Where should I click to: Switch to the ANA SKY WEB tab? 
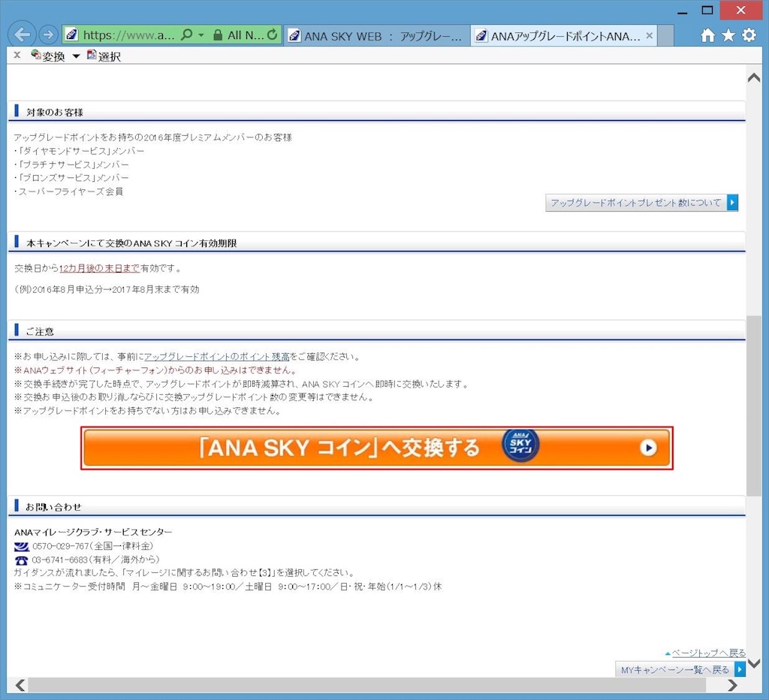[x=376, y=36]
